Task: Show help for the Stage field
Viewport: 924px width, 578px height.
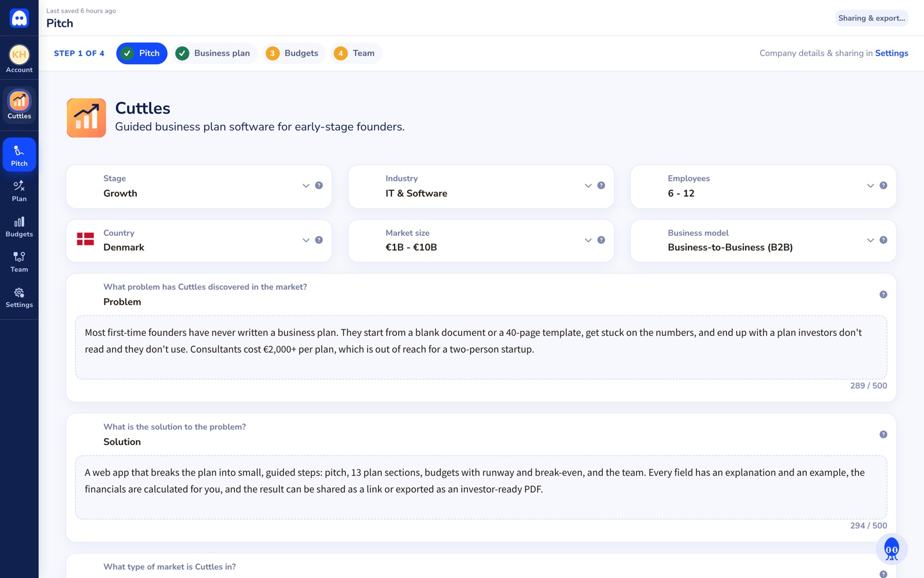Action: 319,186
